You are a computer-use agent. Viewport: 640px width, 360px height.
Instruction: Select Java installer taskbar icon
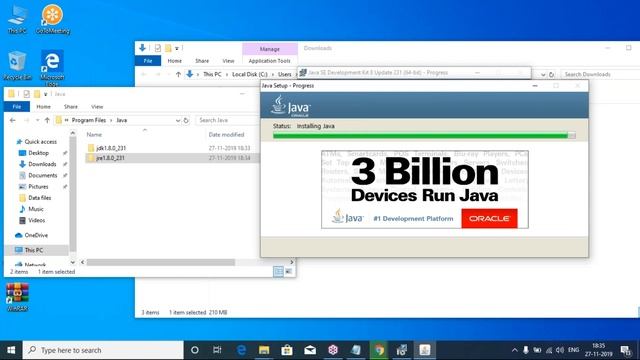pyautogui.click(x=425, y=350)
